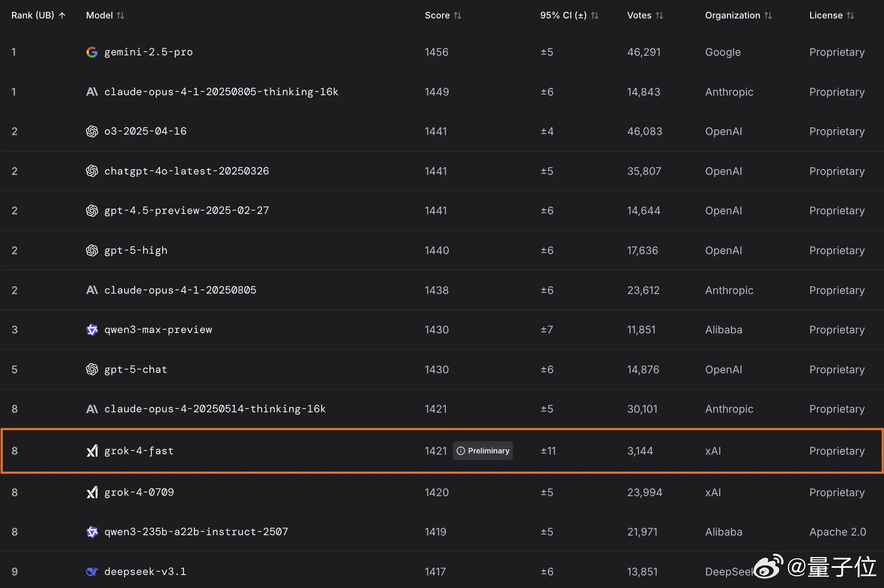Select the deepseek-v3.1 model name
The image size is (884, 588).
[145, 572]
